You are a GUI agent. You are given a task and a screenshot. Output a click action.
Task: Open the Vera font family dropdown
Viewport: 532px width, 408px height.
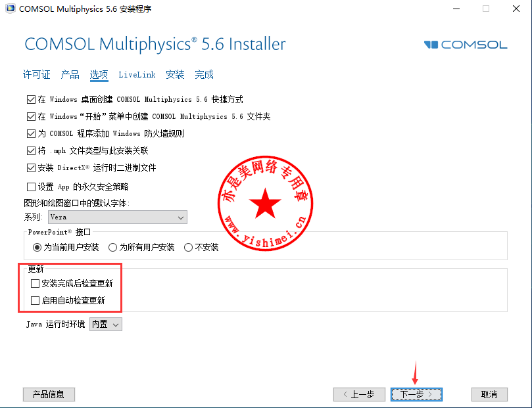click(x=118, y=217)
